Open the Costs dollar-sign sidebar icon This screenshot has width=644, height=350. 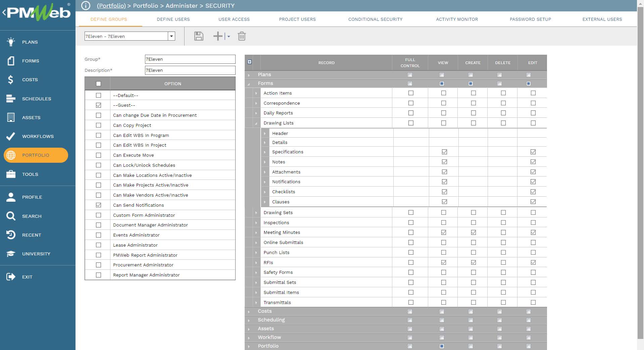[11, 80]
